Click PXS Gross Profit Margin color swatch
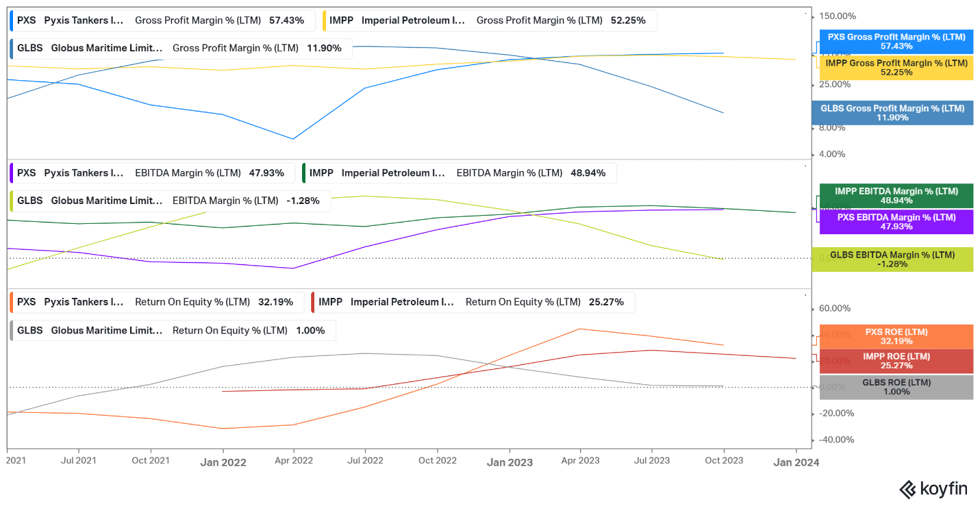The height and width of the screenshot is (506, 980). tap(12, 21)
